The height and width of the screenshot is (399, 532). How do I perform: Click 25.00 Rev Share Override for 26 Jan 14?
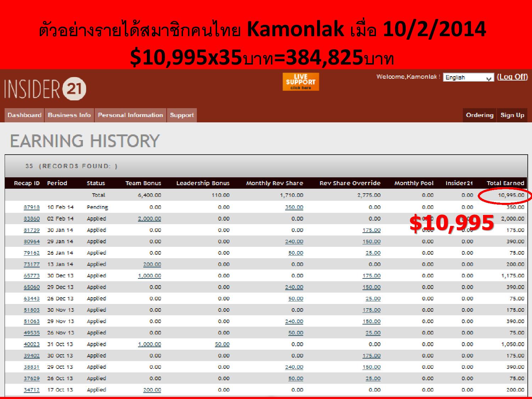pyautogui.click(x=373, y=253)
